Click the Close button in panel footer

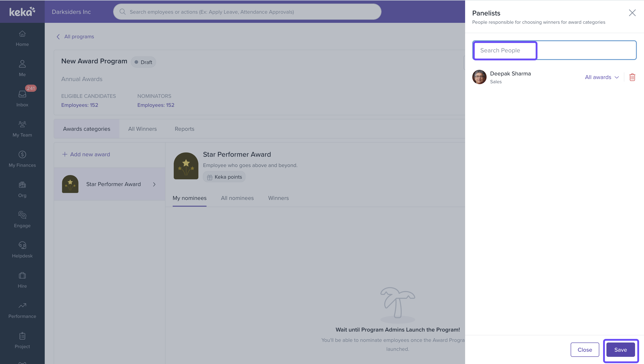tap(585, 349)
